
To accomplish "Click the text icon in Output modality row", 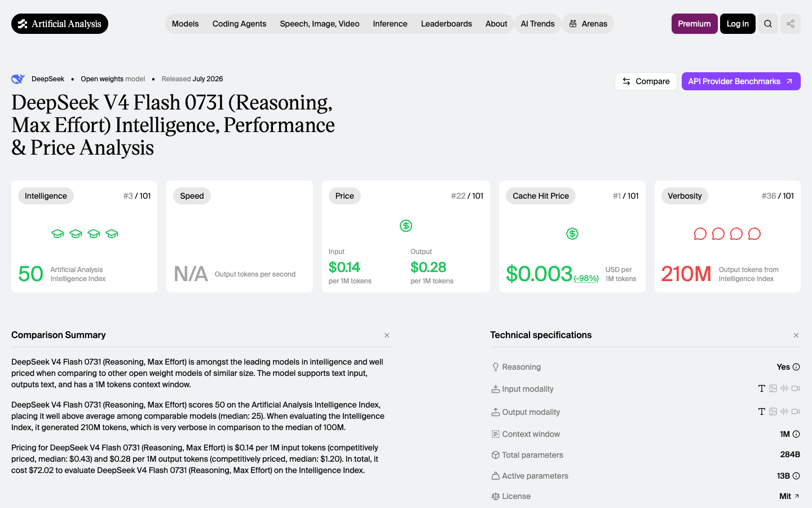I will (x=762, y=411).
